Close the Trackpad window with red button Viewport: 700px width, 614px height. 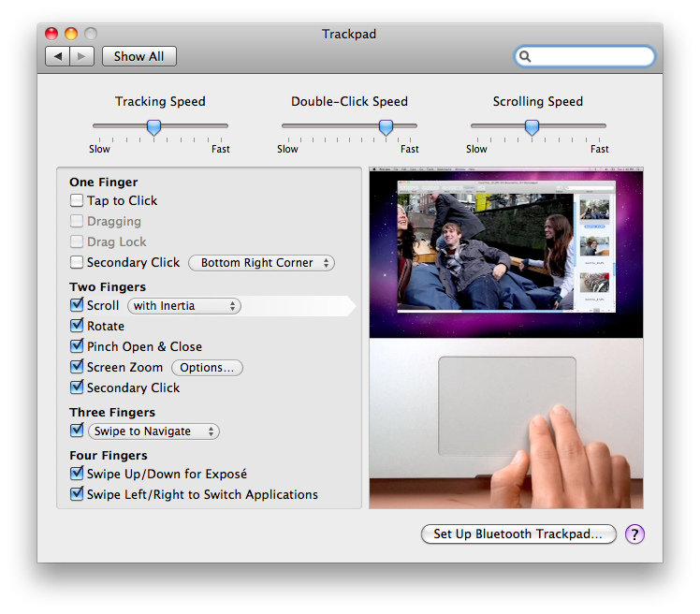pos(51,34)
